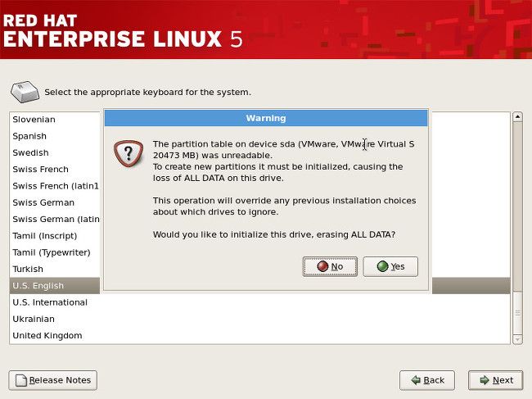The height and width of the screenshot is (399, 532).
Task: Click the No button in the Warning dialog
Action: tap(330, 266)
